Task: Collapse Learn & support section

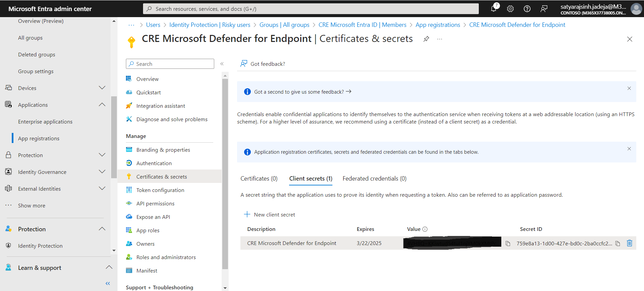Action: coord(109,268)
